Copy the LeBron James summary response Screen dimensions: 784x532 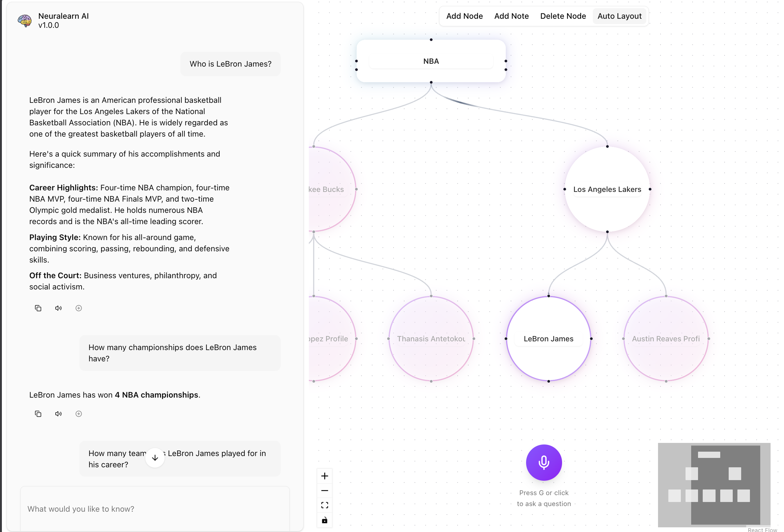[38, 308]
